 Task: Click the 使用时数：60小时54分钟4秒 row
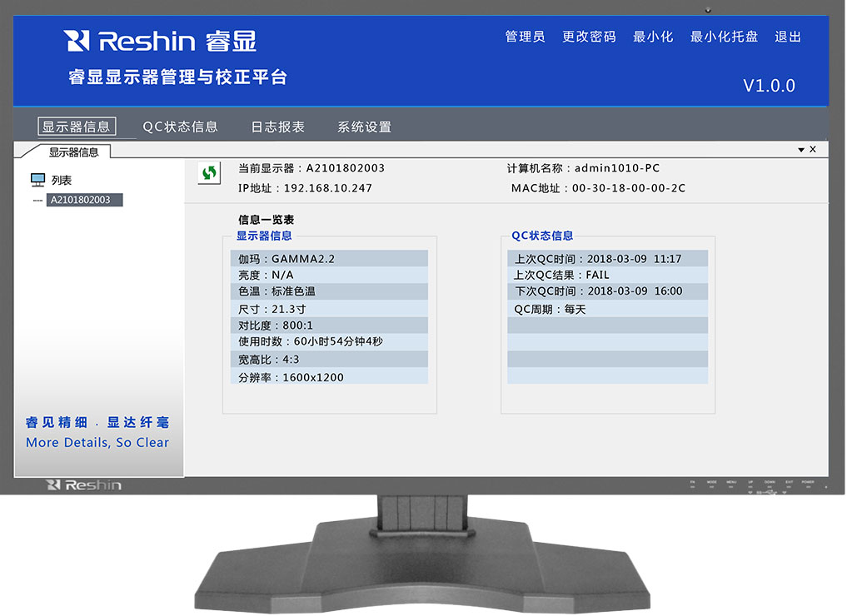point(330,342)
